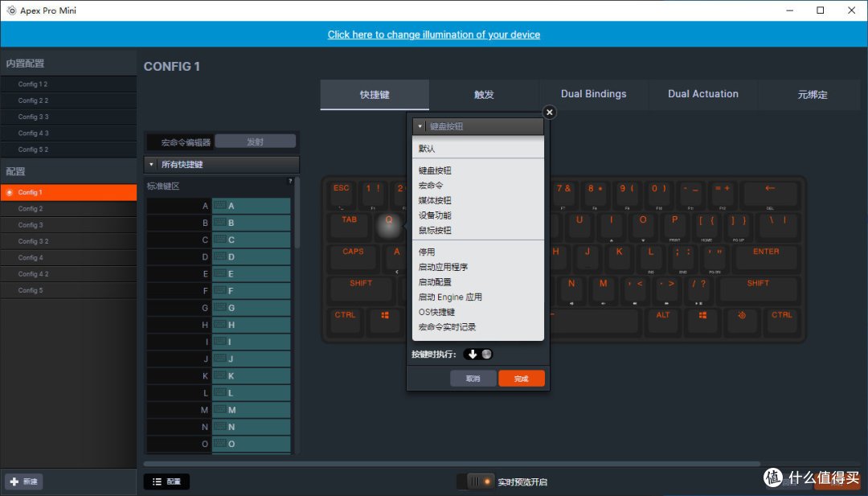868x496 pixels.
Task: Click keyboard icon next to binding C
Action: point(219,240)
